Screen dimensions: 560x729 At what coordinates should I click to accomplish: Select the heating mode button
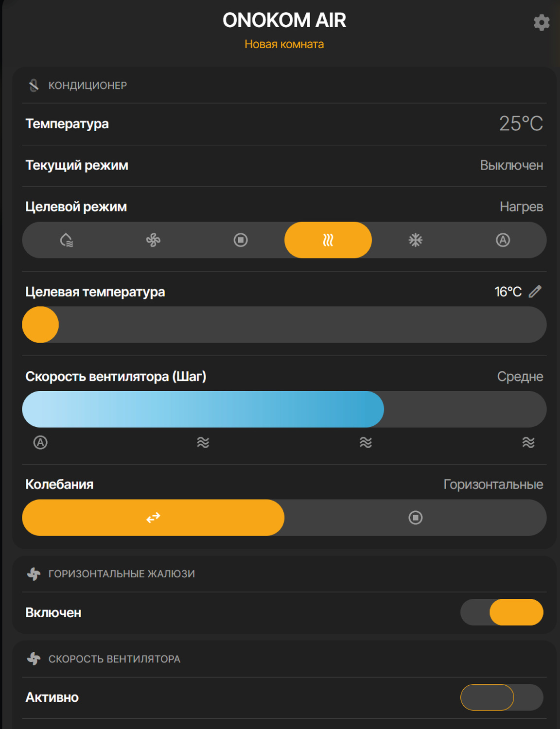tap(328, 240)
